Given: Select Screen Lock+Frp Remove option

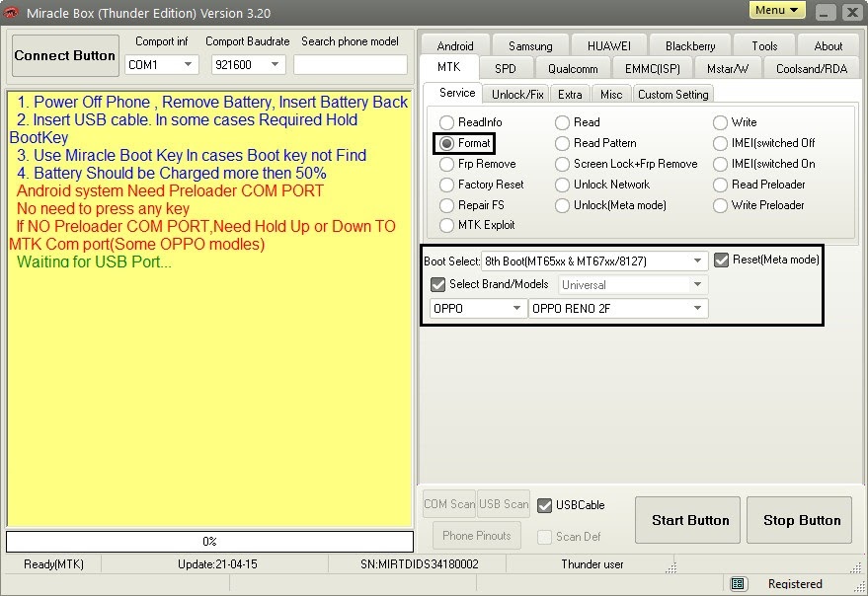Looking at the screenshot, I should 626,164.
